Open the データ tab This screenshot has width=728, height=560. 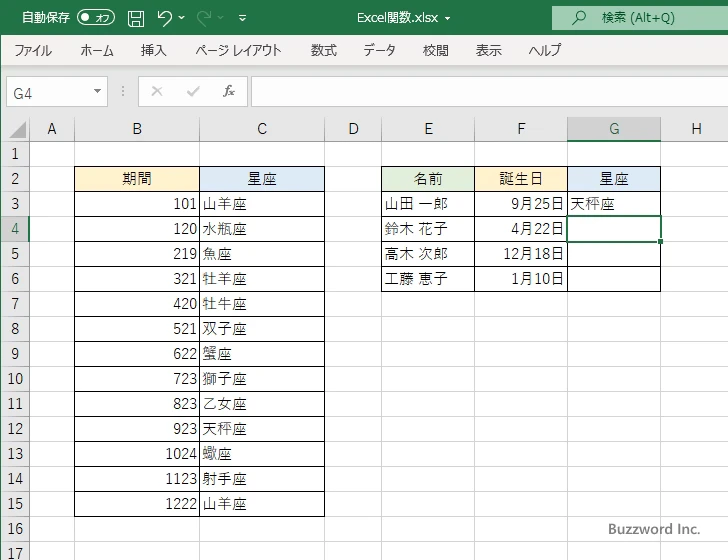click(x=379, y=50)
